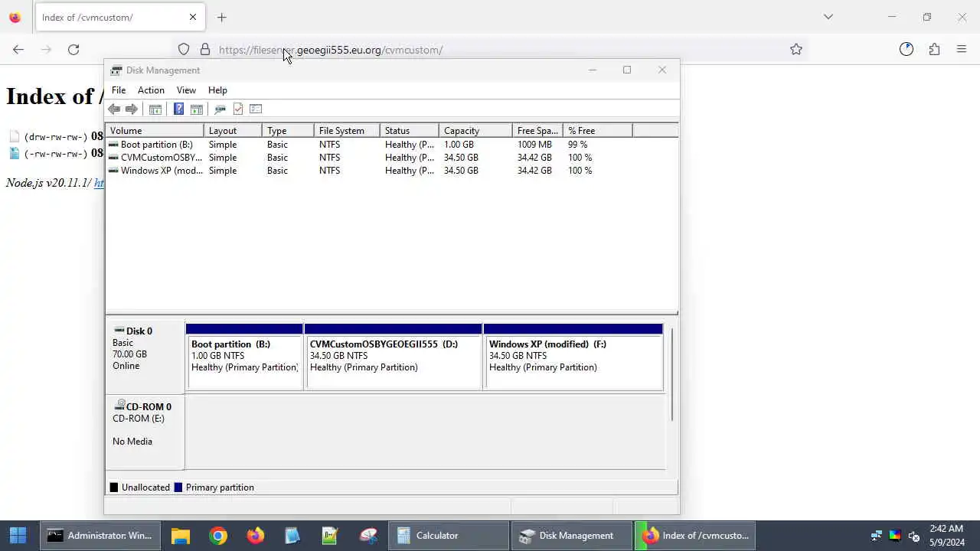Image resolution: width=980 pixels, height=551 pixels.
Task: Switch to Administrator command prompt taskbar button
Action: click(x=100, y=536)
